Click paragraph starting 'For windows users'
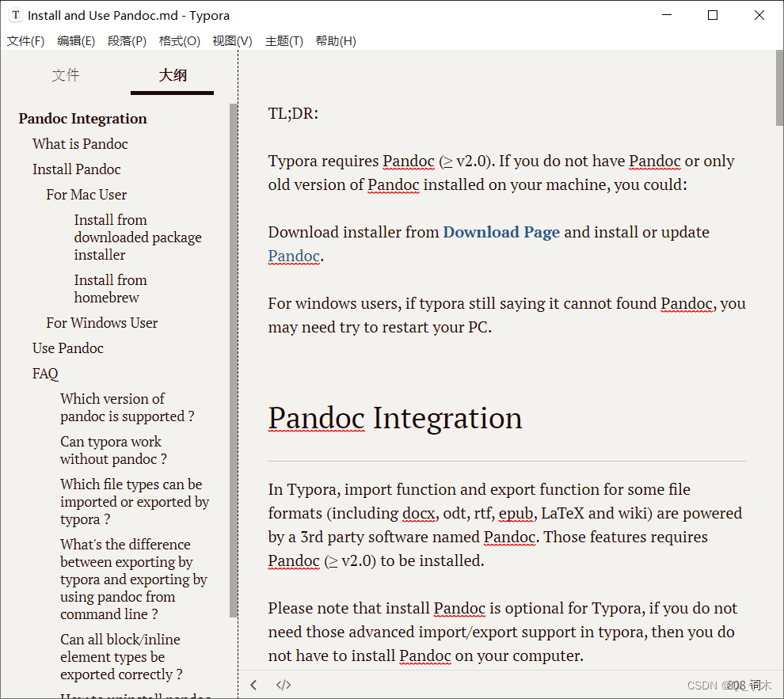The image size is (784, 699). 507,315
